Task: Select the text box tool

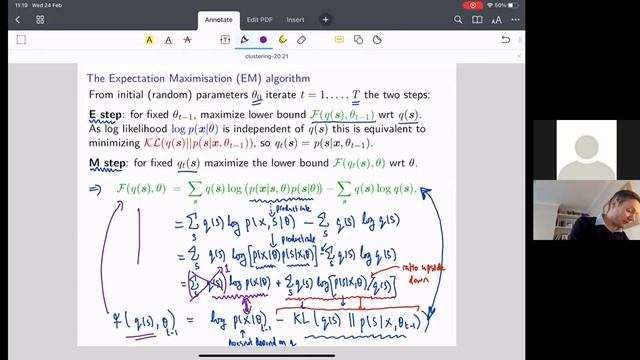Action: [225, 40]
